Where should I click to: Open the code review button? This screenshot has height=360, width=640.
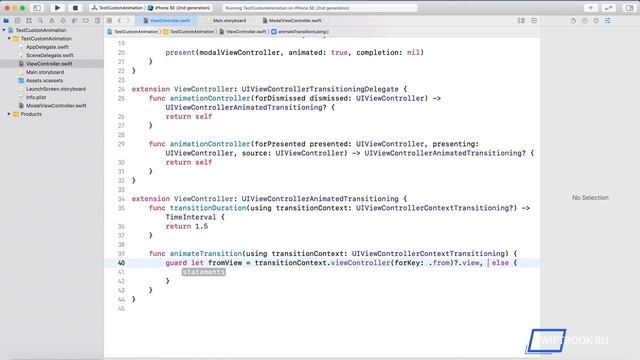(x=609, y=8)
